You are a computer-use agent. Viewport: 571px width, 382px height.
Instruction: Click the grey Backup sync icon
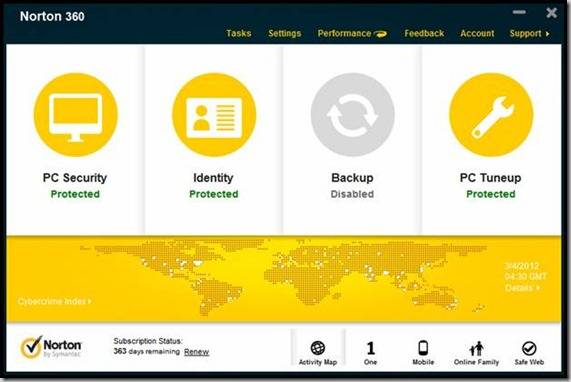point(353,115)
